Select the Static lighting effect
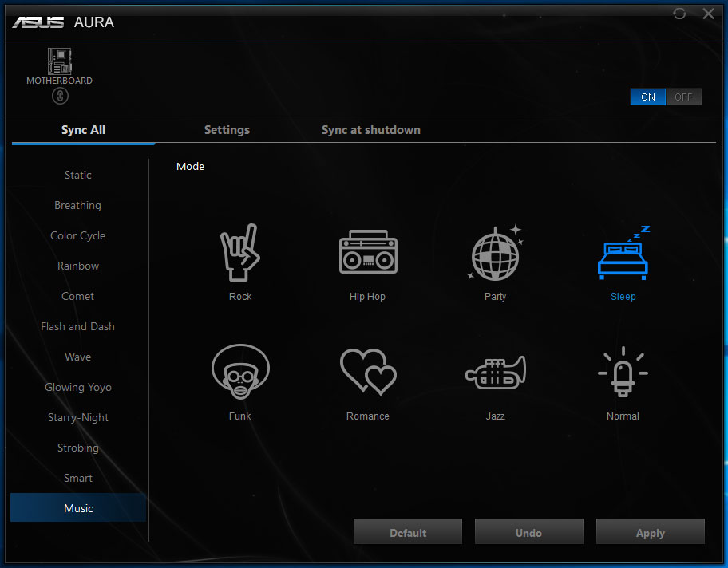The image size is (728, 568). pyautogui.click(x=78, y=175)
